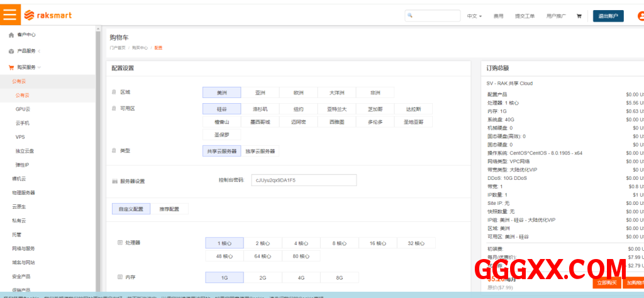Click the 退出账户 logout button

point(608,16)
